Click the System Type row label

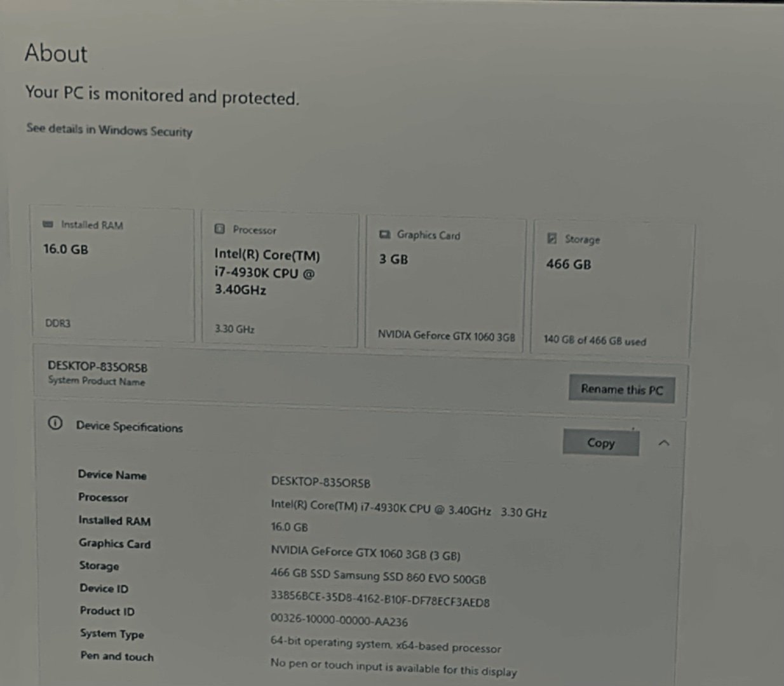(112, 634)
